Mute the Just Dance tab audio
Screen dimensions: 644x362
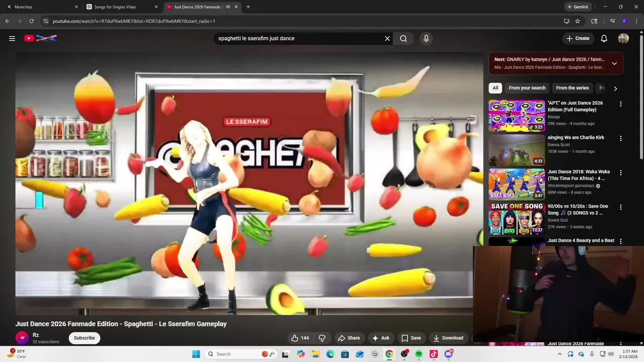click(228, 7)
